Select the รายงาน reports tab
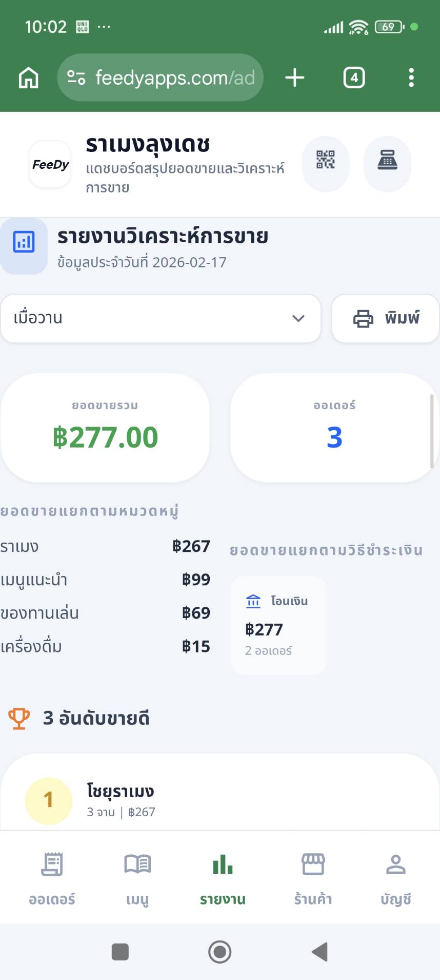Image resolution: width=440 pixels, height=980 pixels. pyautogui.click(x=223, y=877)
